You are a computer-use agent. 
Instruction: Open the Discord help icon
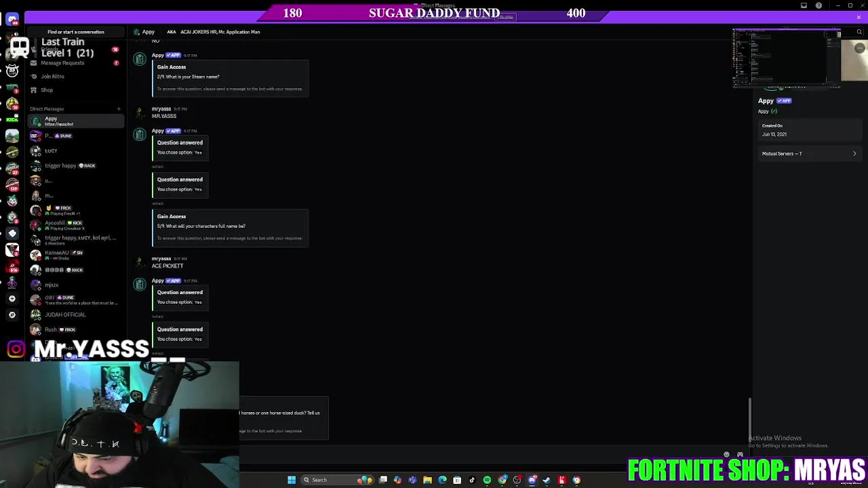(x=818, y=5)
